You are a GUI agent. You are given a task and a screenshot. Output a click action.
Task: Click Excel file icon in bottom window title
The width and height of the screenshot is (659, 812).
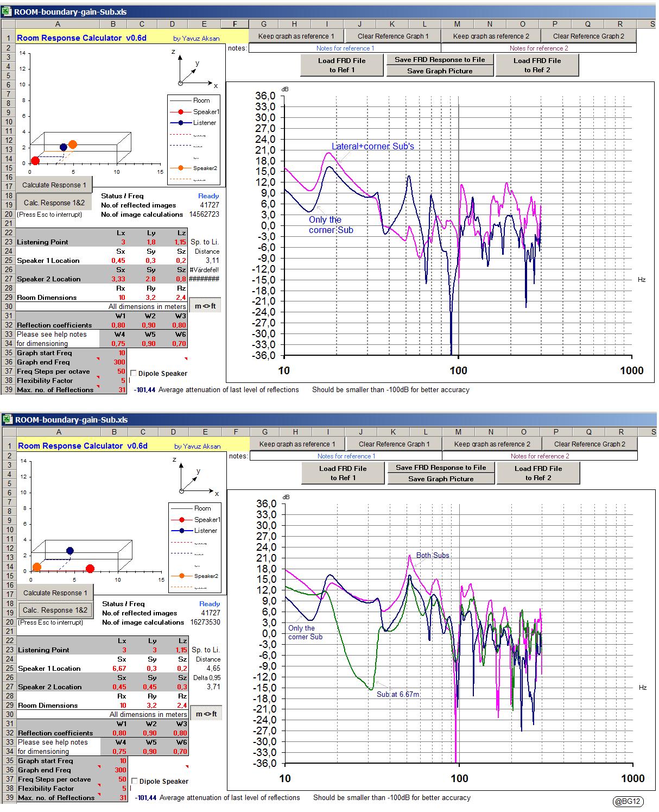tap(7, 419)
